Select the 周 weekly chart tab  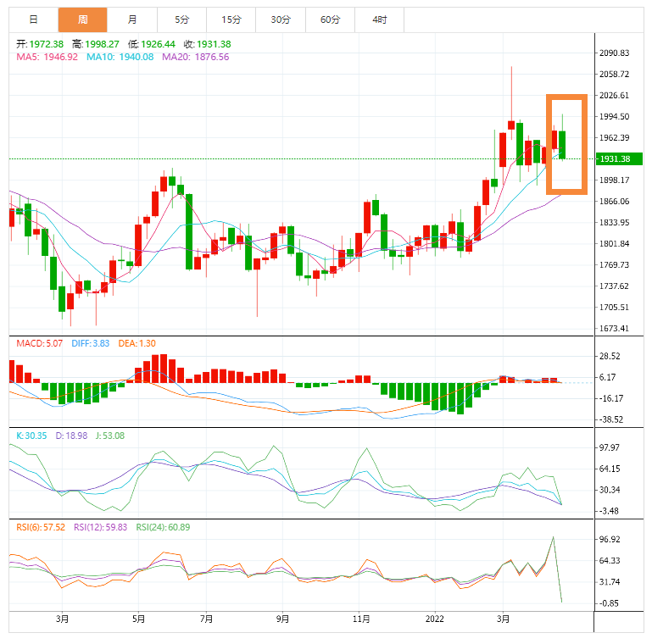(83, 19)
